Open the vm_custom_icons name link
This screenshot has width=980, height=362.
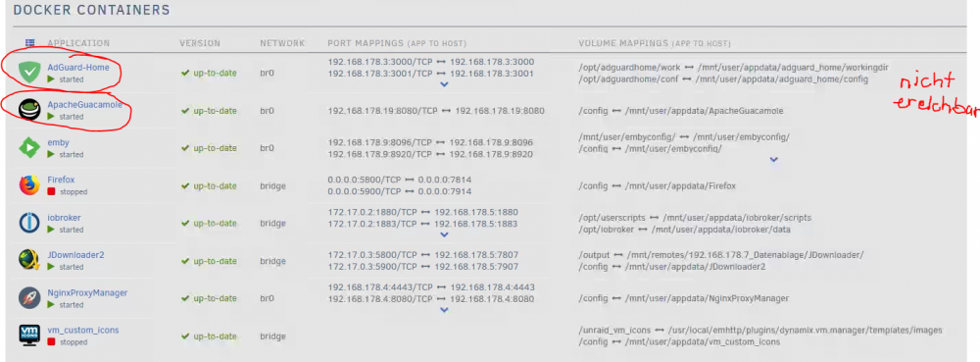pos(83,330)
